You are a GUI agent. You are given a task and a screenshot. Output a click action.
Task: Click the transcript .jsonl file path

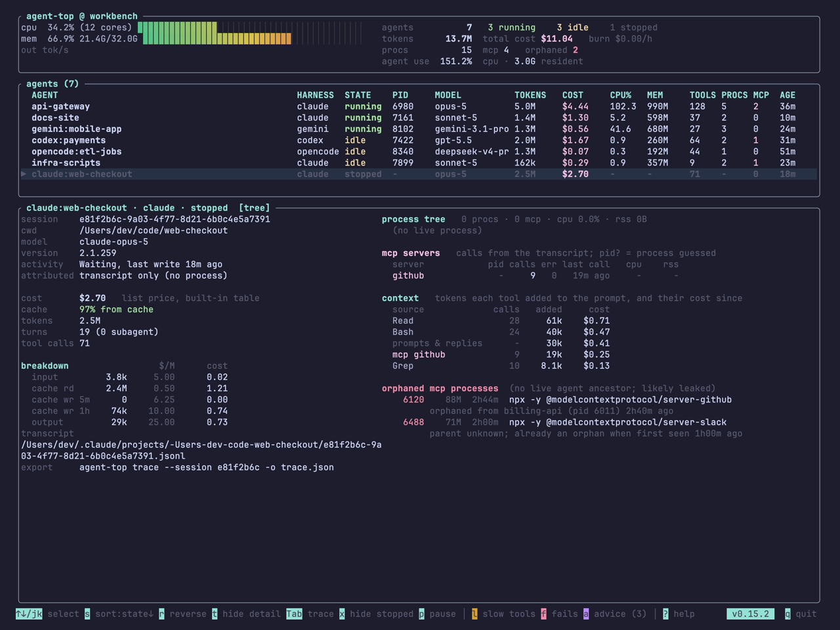click(x=201, y=450)
